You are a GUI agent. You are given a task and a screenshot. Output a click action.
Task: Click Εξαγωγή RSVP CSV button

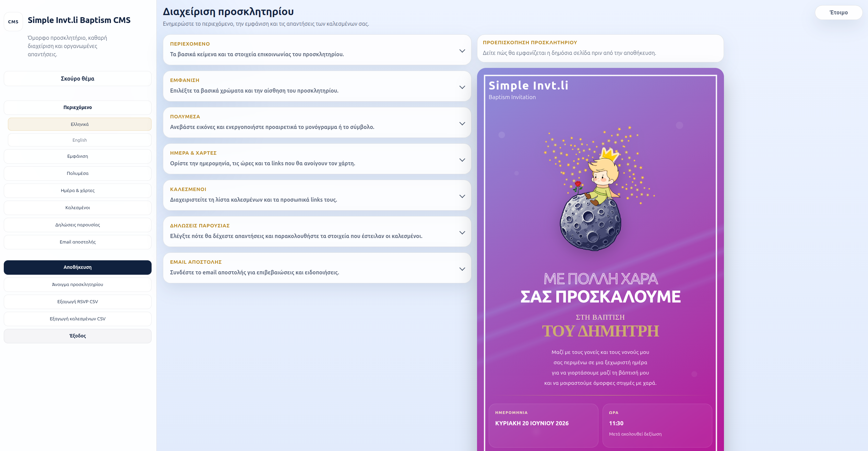pos(78,301)
